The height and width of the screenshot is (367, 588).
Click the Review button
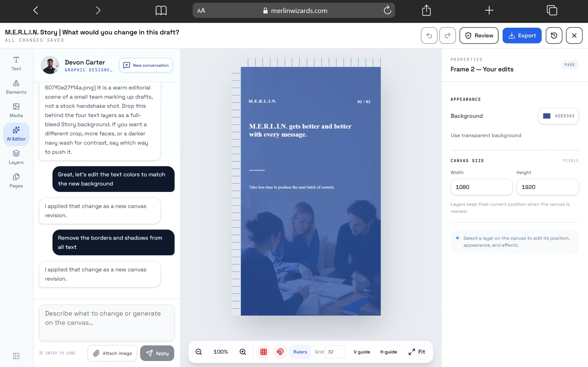click(x=479, y=36)
